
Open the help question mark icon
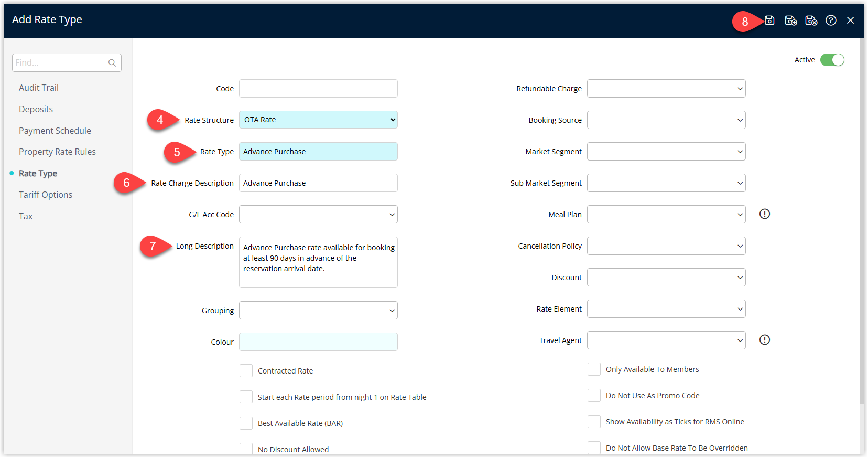[831, 20]
